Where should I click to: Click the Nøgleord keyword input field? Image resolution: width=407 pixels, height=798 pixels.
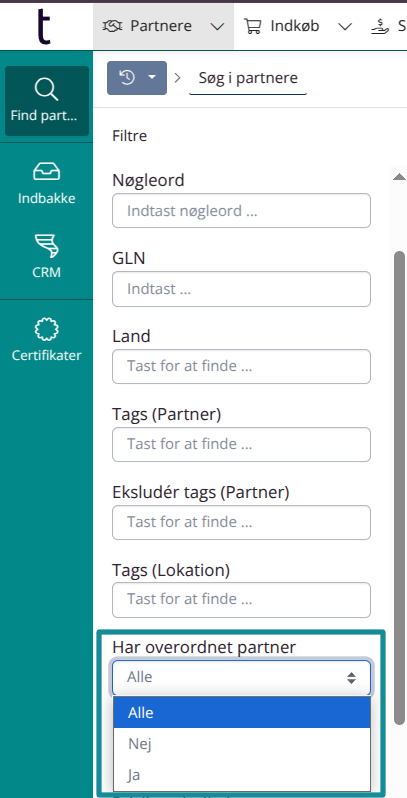pyautogui.click(x=241, y=211)
